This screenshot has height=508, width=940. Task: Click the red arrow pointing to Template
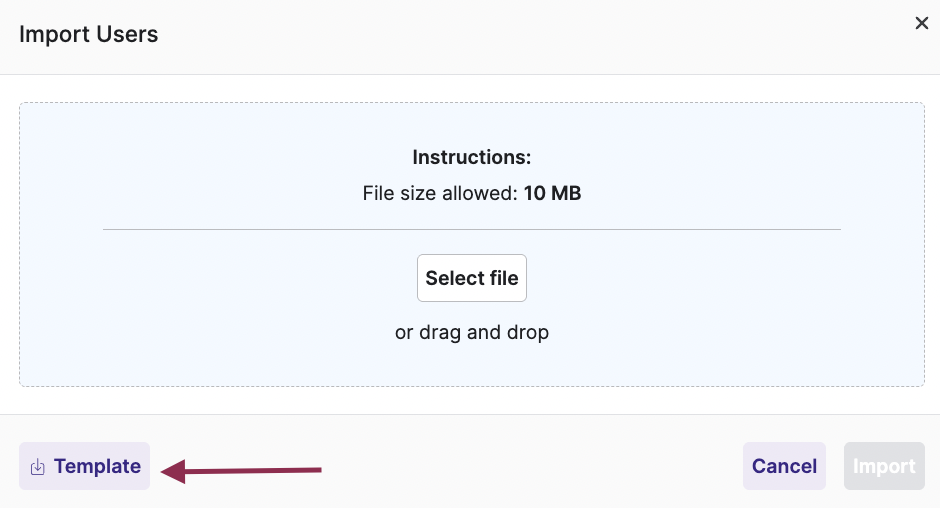(250, 469)
